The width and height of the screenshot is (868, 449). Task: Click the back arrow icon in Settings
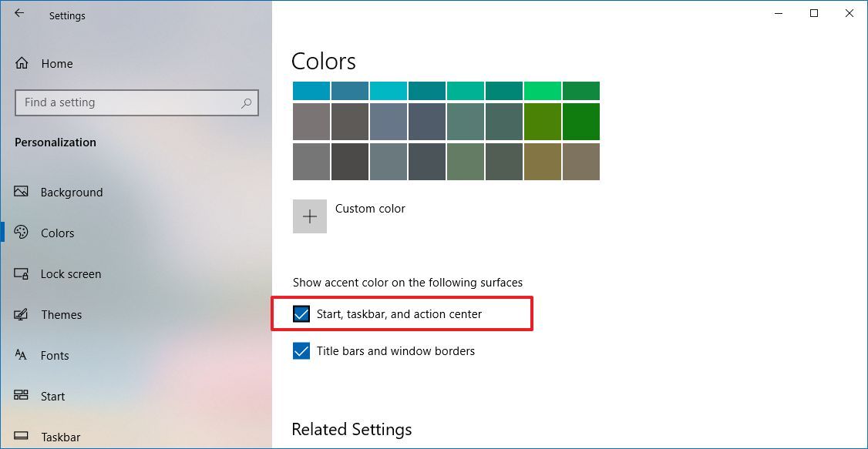coord(19,13)
